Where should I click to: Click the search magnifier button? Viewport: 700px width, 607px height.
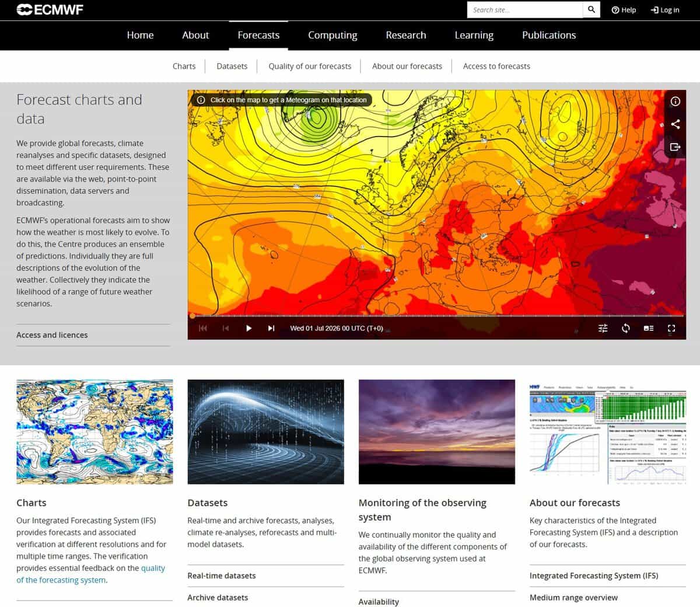tap(591, 9)
